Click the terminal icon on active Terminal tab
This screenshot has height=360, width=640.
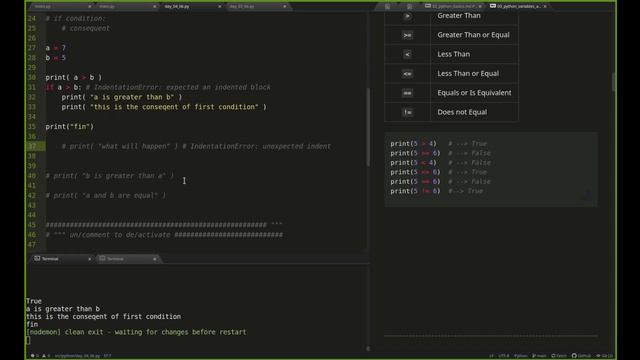coord(37,258)
